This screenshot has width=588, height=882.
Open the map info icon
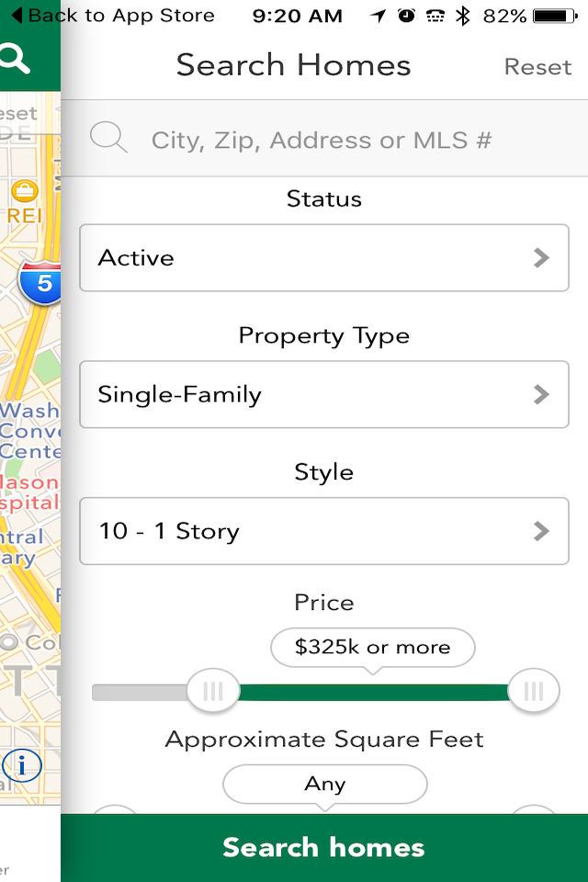click(x=21, y=765)
